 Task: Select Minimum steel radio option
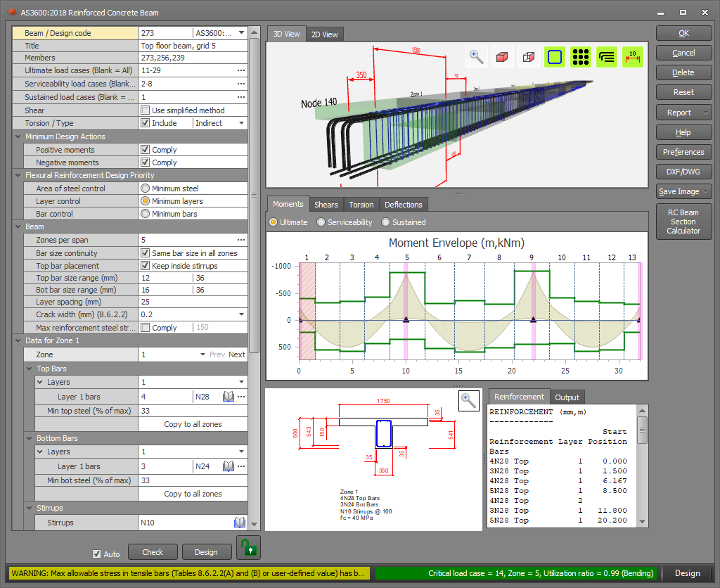click(145, 188)
